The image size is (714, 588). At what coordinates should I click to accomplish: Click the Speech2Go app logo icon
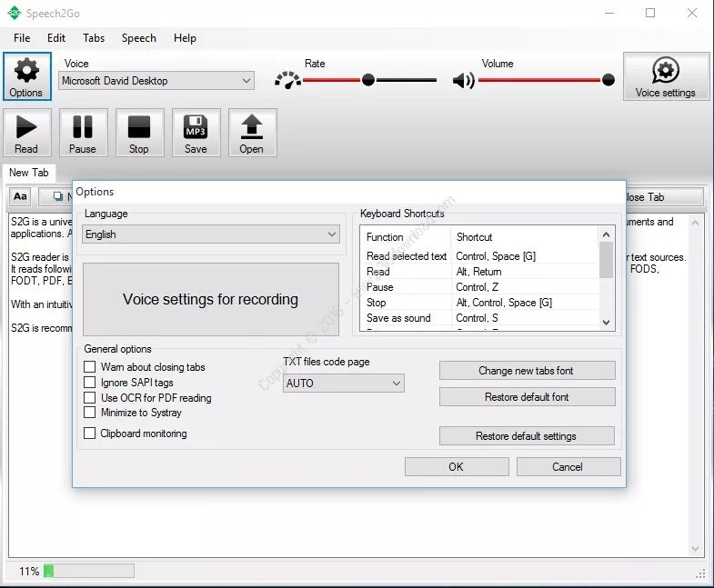click(x=15, y=13)
